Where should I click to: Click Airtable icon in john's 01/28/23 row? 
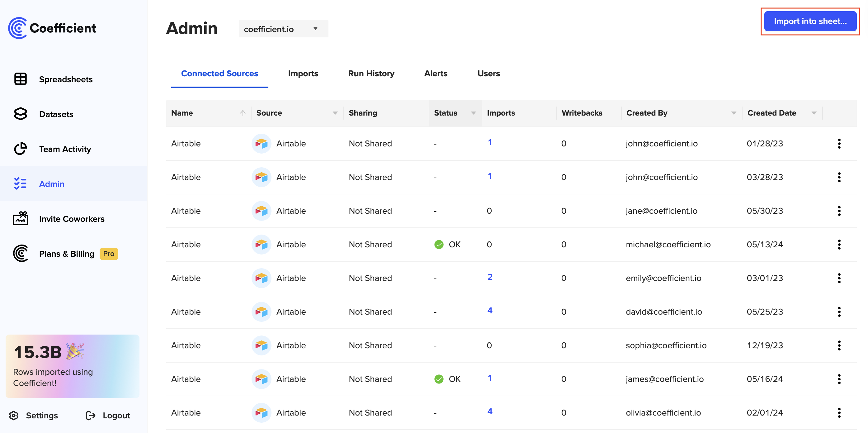[x=262, y=144]
